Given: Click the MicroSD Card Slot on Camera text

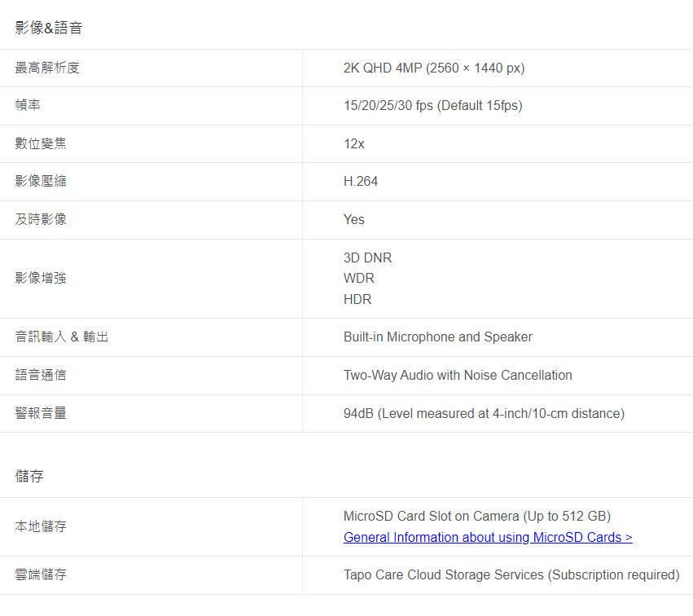Looking at the screenshot, I should tap(476, 516).
